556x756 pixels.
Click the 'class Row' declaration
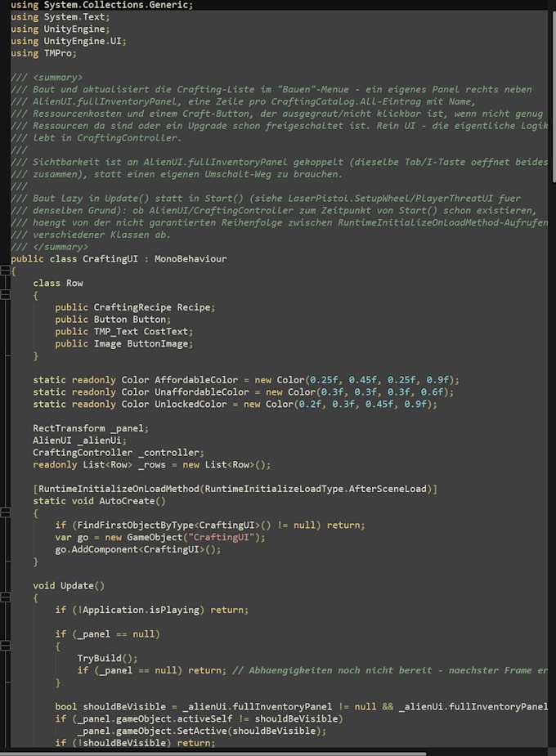coord(58,283)
